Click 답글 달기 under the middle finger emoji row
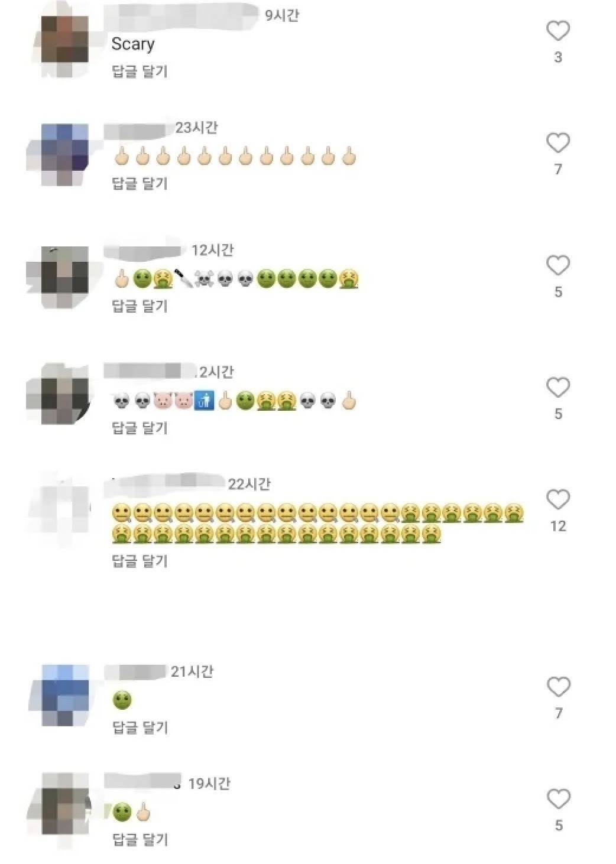The image size is (616, 864). pyautogui.click(x=140, y=184)
